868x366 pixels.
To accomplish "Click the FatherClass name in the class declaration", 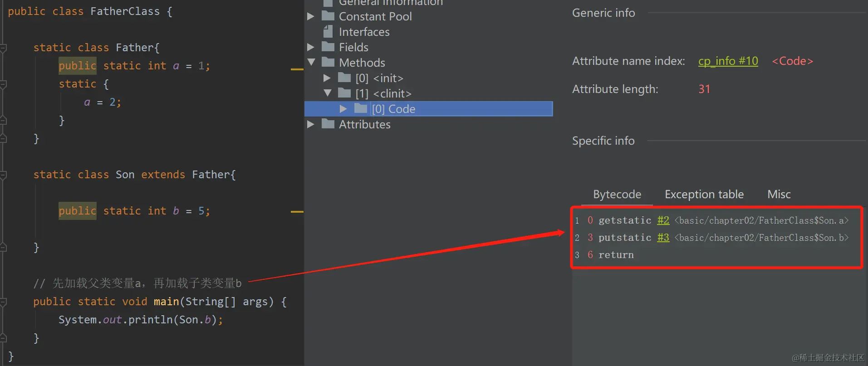I will click(125, 11).
